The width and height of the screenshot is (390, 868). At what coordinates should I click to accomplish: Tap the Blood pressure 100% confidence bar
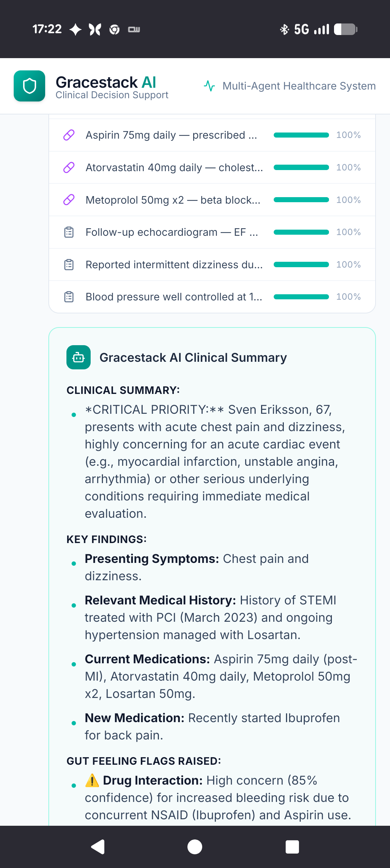301,297
